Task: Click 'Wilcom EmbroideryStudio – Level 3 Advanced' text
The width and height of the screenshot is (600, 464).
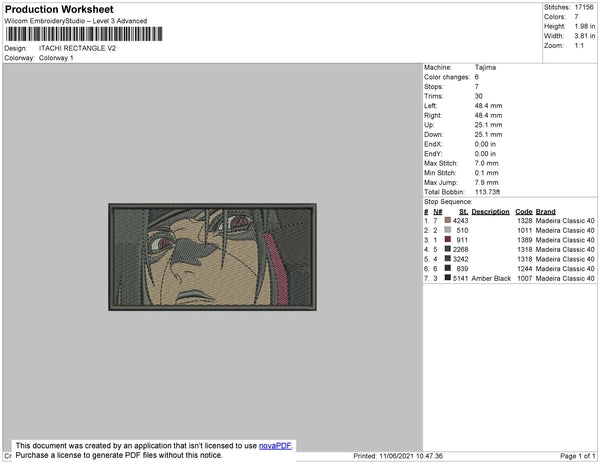Action: [76, 21]
